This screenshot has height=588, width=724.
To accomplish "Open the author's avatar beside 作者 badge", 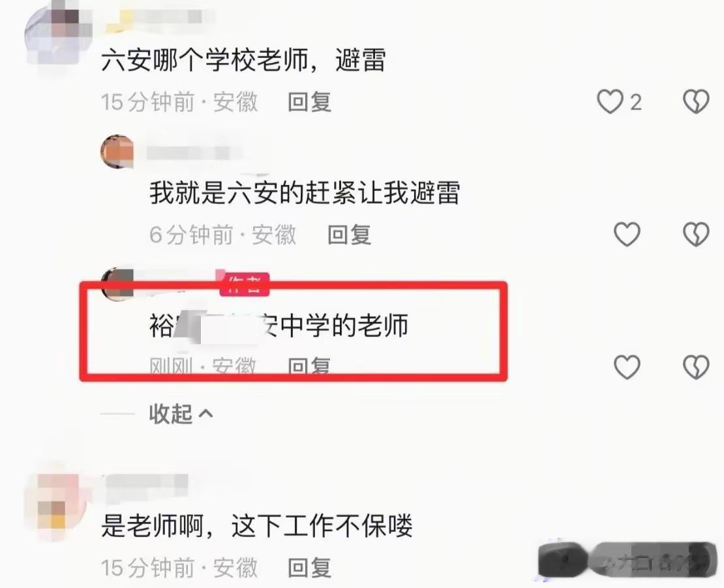I will pos(117,284).
